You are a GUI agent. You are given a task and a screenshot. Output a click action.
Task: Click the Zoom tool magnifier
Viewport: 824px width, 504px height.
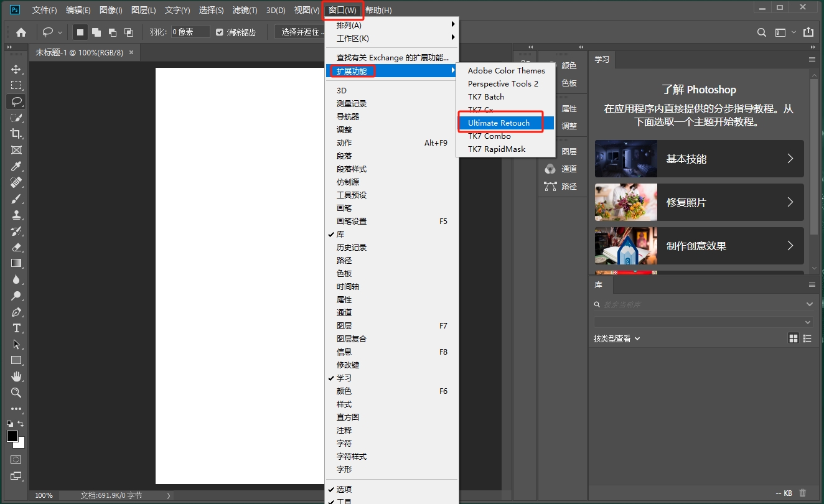point(16,393)
